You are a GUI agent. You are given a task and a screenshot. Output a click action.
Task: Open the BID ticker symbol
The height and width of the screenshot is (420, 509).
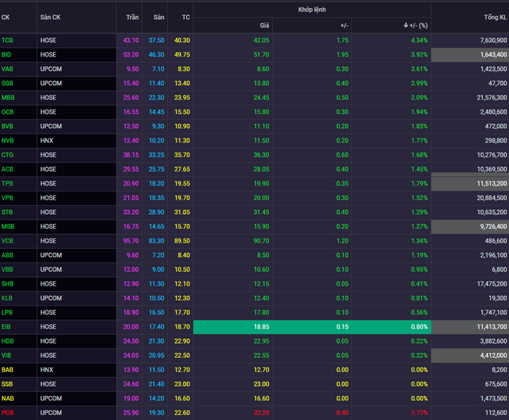tap(6, 55)
